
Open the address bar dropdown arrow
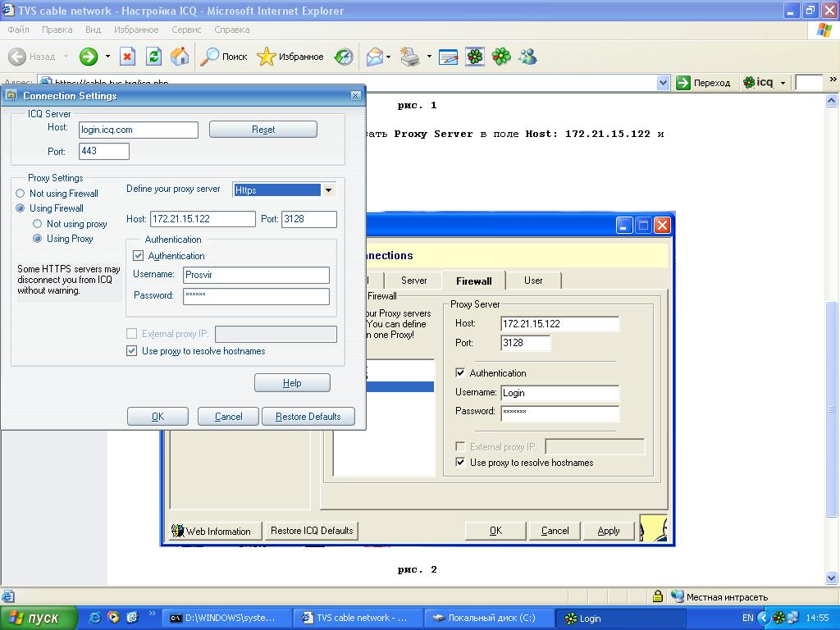point(664,83)
